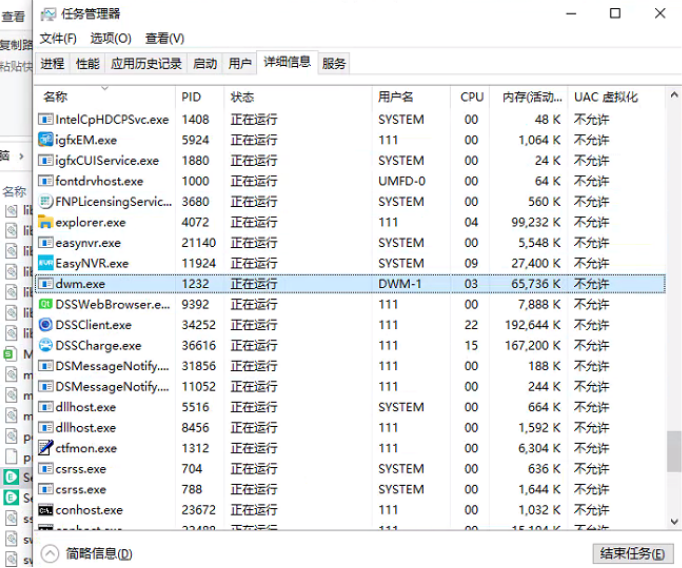682x568 pixels.
Task: Click the DSMessageNotify icon with PID 31856
Action: pos(46,366)
